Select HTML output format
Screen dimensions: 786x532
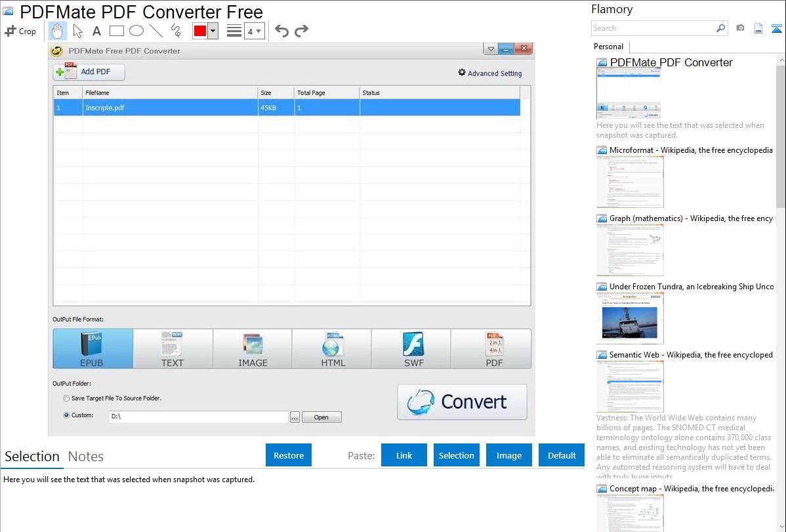click(333, 349)
